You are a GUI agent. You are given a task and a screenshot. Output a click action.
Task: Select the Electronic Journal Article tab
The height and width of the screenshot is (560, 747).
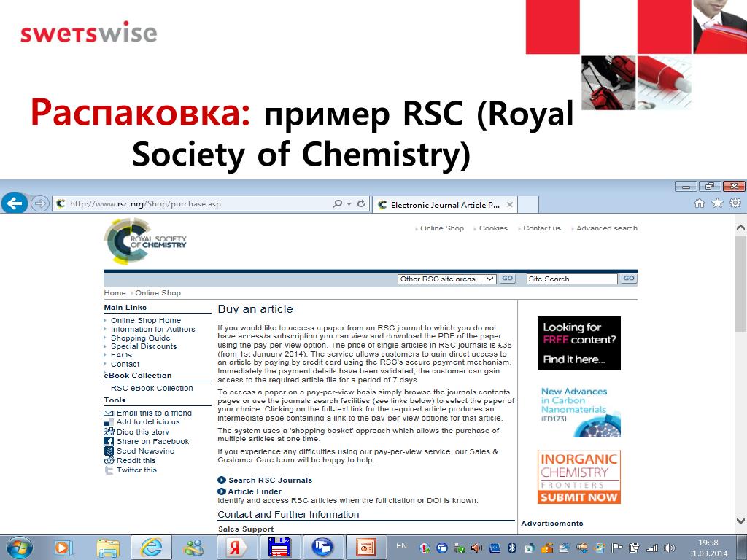pyautogui.click(x=445, y=205)
